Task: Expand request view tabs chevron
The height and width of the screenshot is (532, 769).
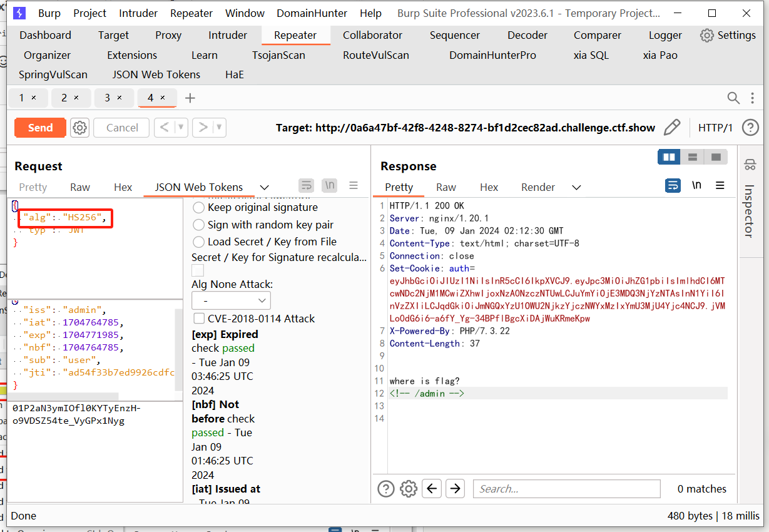Action: tap(264, 187)
